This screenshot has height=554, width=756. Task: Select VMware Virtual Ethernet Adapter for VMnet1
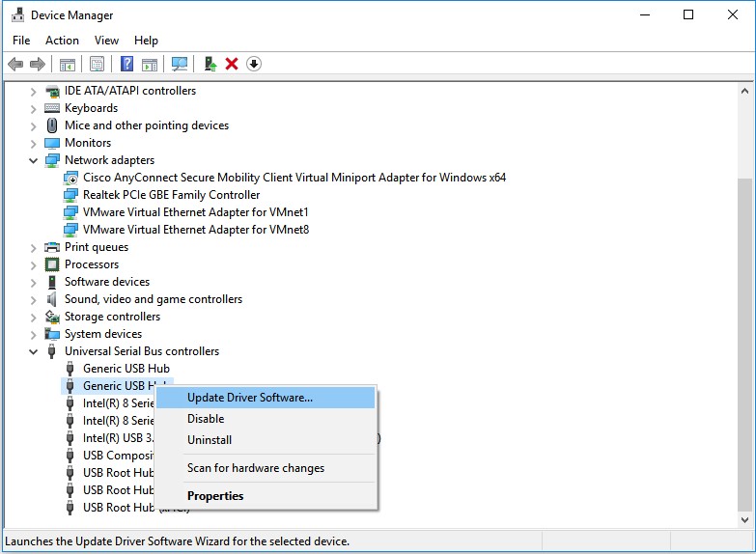click(195, 212)
